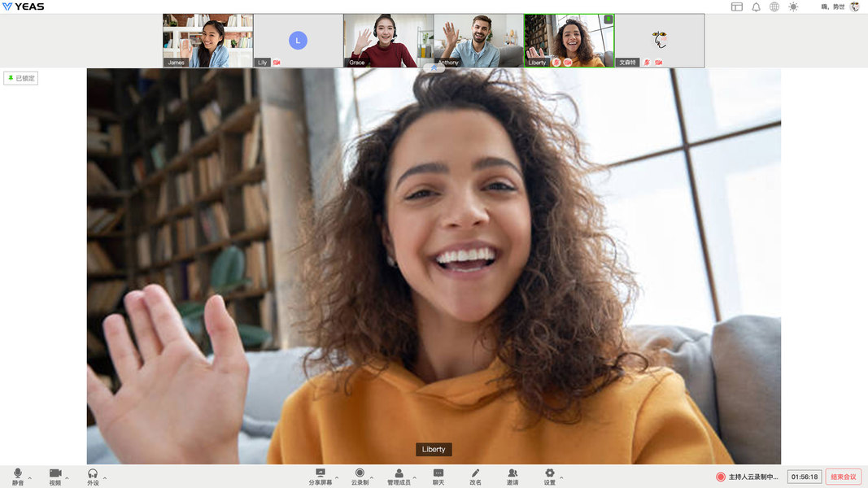Expand the manage members options arrow
Screen dimensions: 868x488
point(415,478)
